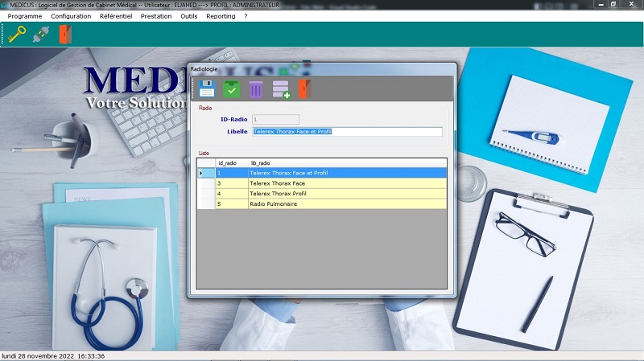The image size is (644, 361).
Task: Click the yellow key icon in main toolbar
Action: pos(16,34)
